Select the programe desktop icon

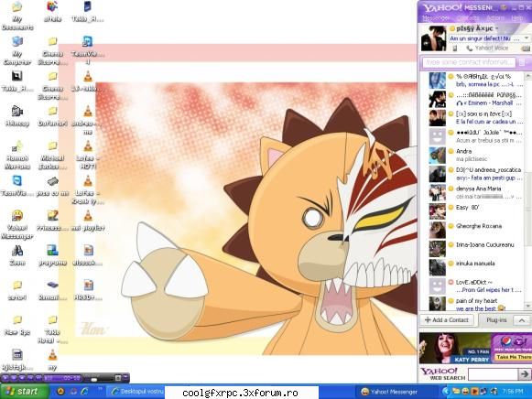(x=52, y=255)
